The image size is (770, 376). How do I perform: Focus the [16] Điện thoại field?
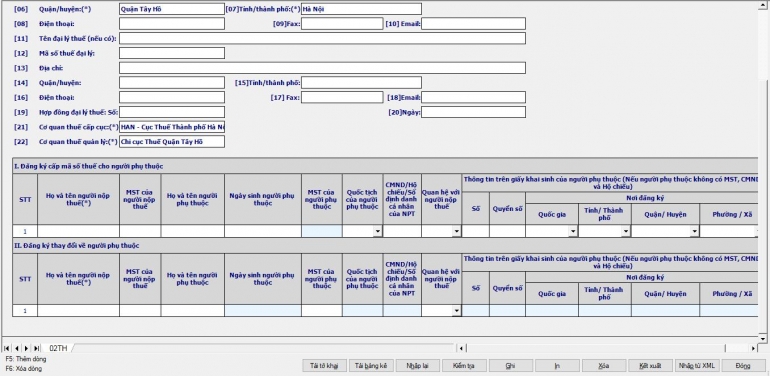point(172,97)
